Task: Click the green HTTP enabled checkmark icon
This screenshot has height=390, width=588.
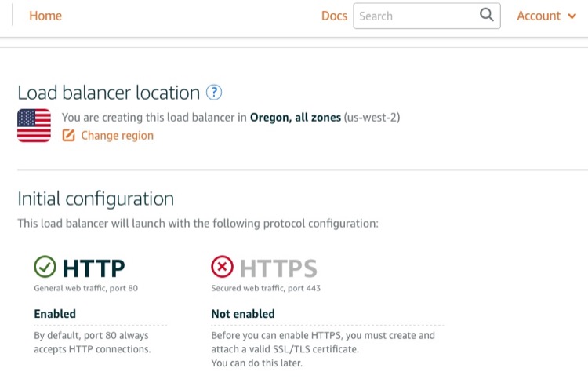Action: tap(45, 267)
